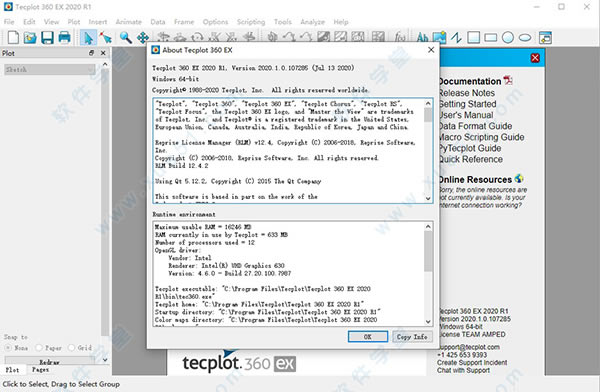Close the Plot sidebar panel

click(103, 53)
